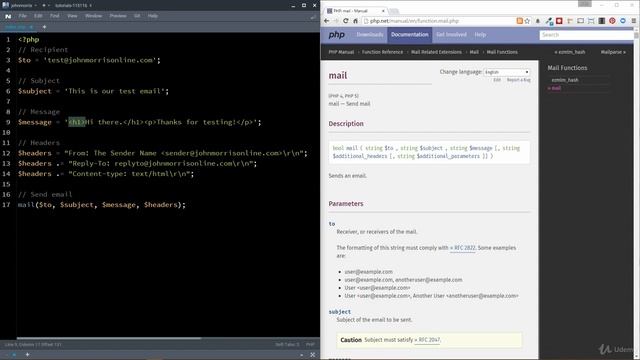Add a new editor tab with plus
640x360 pixels.
44,27
